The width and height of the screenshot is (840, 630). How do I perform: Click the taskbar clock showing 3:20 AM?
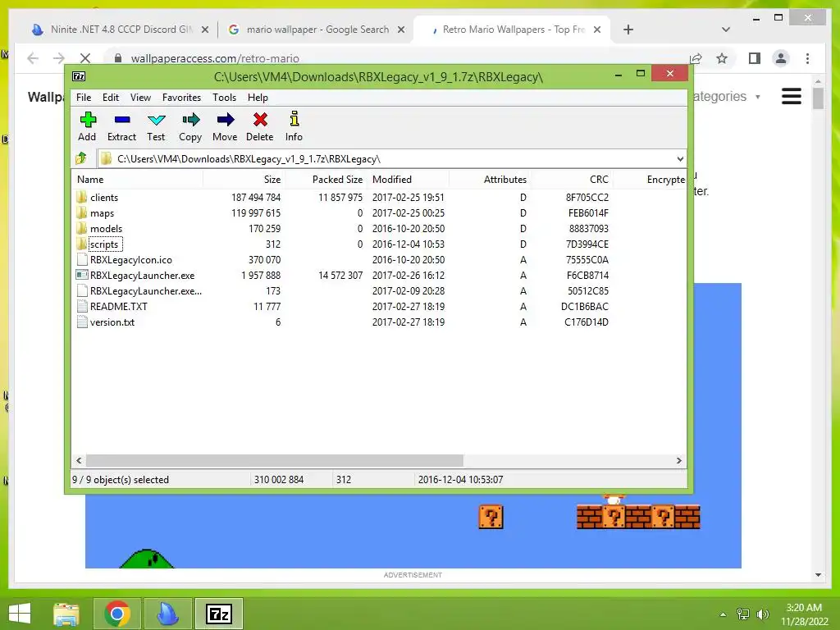804,614
